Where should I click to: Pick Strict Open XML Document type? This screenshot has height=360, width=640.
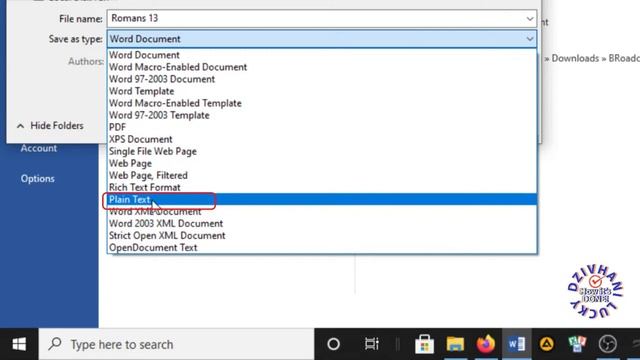tap(322, 236)
